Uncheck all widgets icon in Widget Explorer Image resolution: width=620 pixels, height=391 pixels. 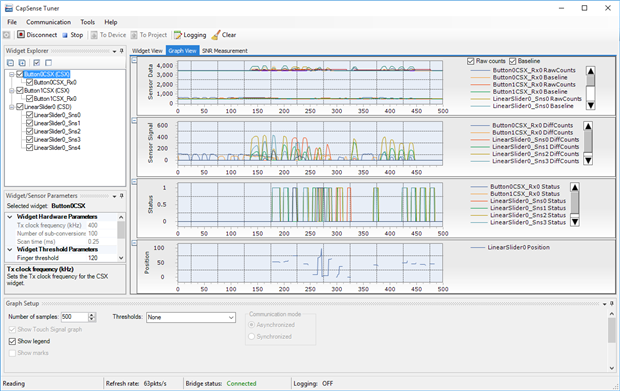(x=48, y=62)
